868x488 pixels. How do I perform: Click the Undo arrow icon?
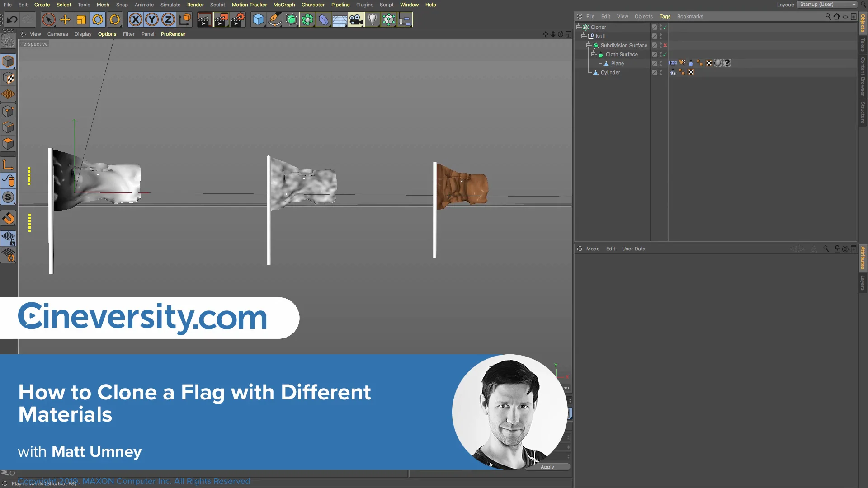12,19
